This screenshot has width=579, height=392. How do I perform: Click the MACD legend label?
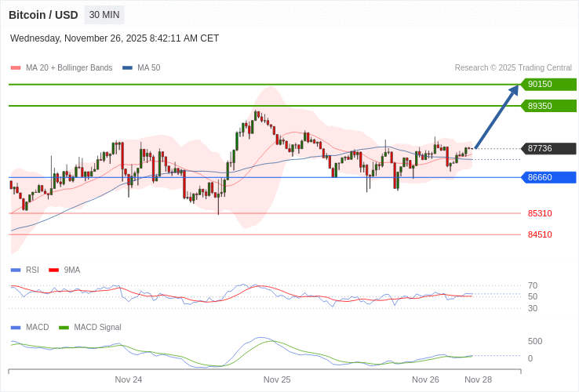click(x=38, y=328)
